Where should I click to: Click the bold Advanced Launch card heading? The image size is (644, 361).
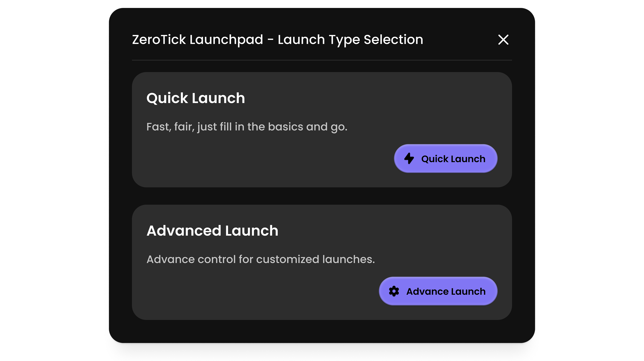[x=212, y=230]
